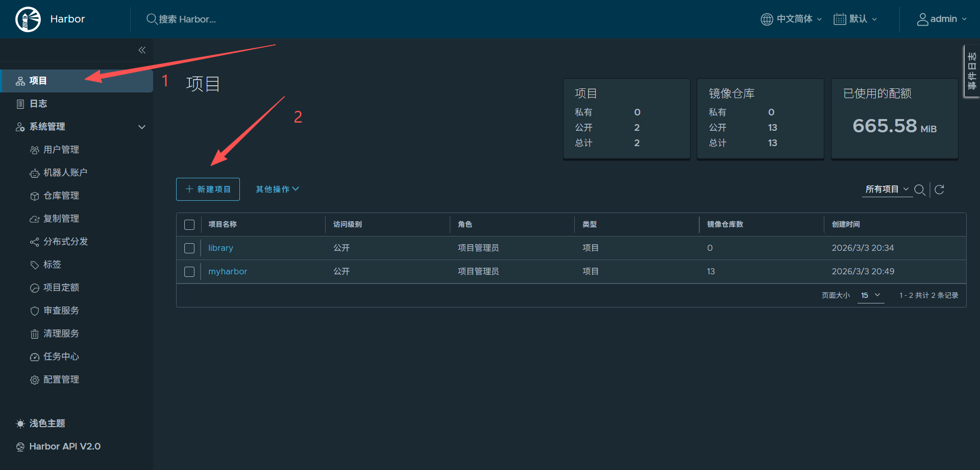Viewport: 980px width, 470px height.
Task: Click the search magnifier icon in header
Action: click(x=152, y=19)
